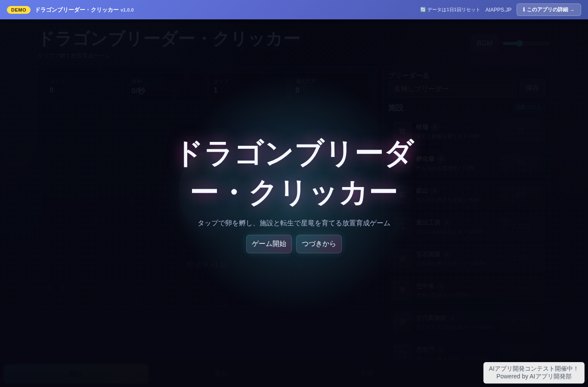Image resolution: width=588 pixels, height=387 pixels.
Task: Click the 魔法工房 facility name
Action: [x=428, y=222]
